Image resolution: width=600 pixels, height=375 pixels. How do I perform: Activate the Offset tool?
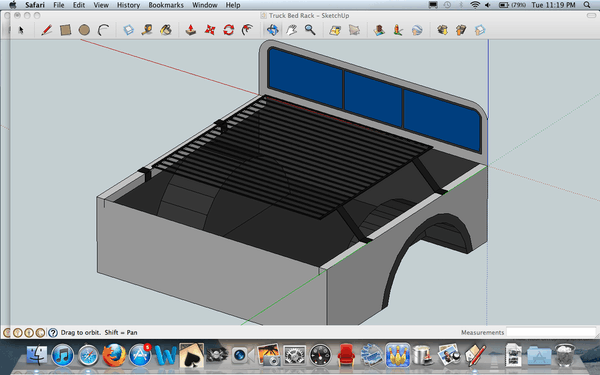click(248, 30)
